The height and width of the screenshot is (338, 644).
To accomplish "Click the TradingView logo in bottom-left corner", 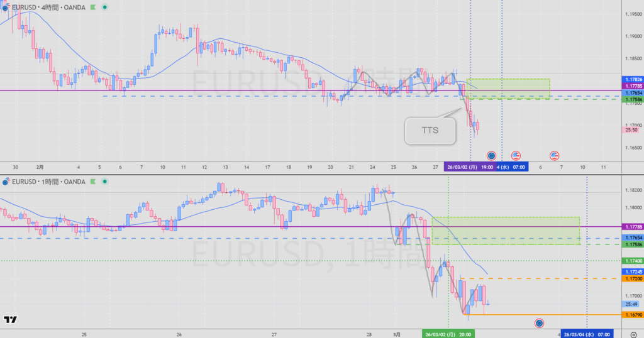I will (x=10, y=320).
